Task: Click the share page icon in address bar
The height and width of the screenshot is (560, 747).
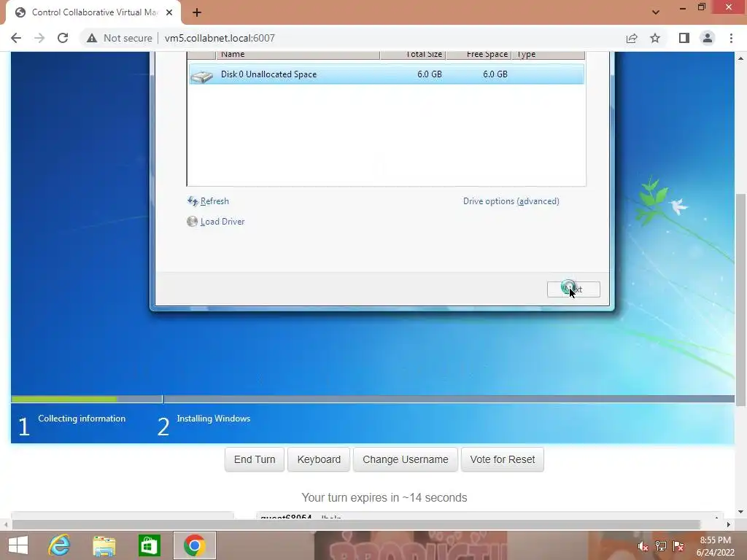Action: [x=632, y=38]
